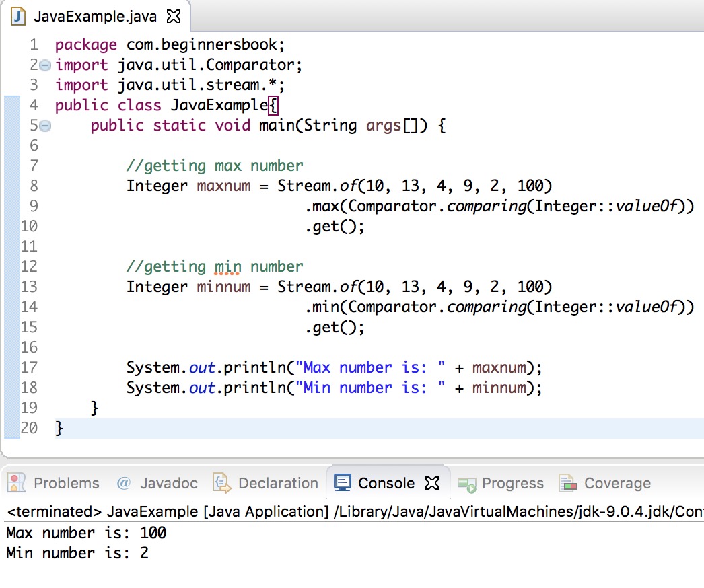This screenshot has width=704, height=588.
Task: Open the Coverage tab
Action: [x=619, y=482]
